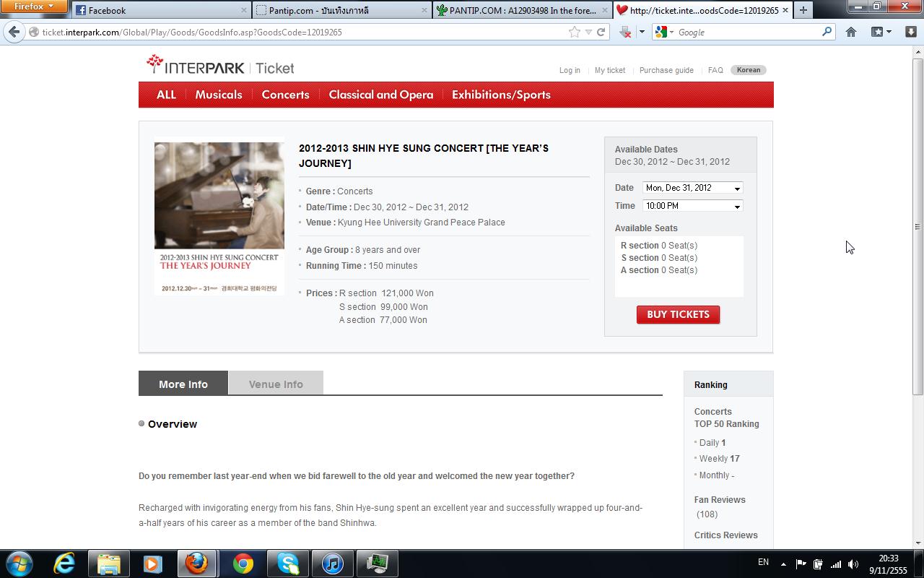The width and height of the screenshot is (924, 578).
Task: Click the concert poster thumbnail
Action: coord(219,216)
